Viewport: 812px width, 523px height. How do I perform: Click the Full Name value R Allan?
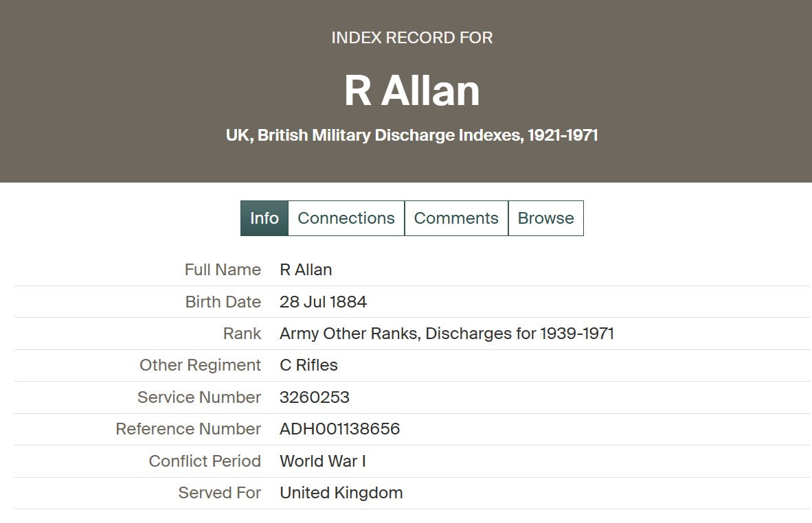306,270
